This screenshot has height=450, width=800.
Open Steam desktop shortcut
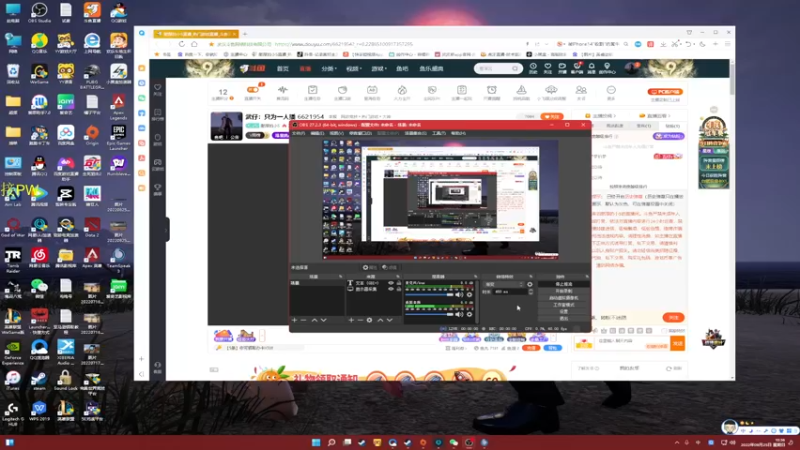coord(39,380)
